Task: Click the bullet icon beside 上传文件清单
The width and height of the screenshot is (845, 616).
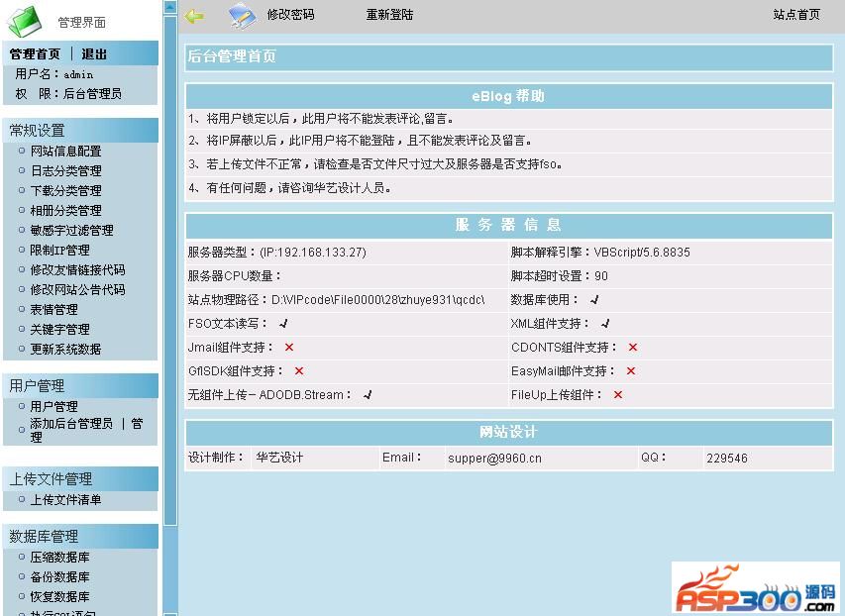Action: point(22,499)
